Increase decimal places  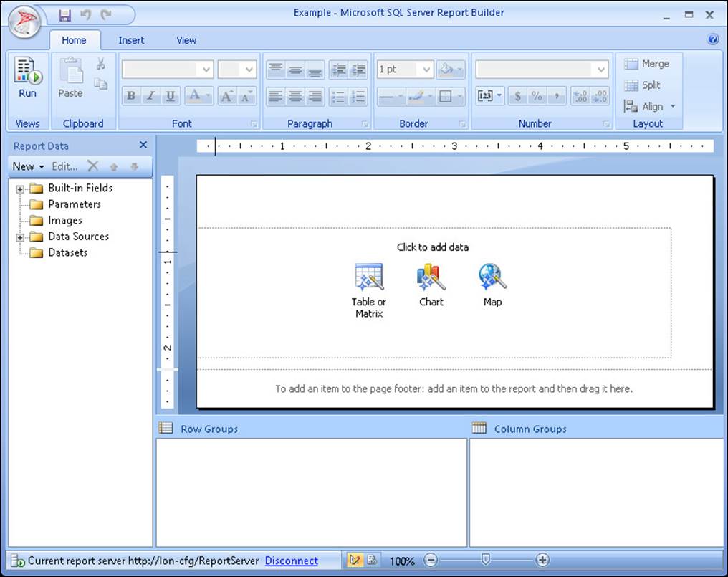(x=580, y=96)
